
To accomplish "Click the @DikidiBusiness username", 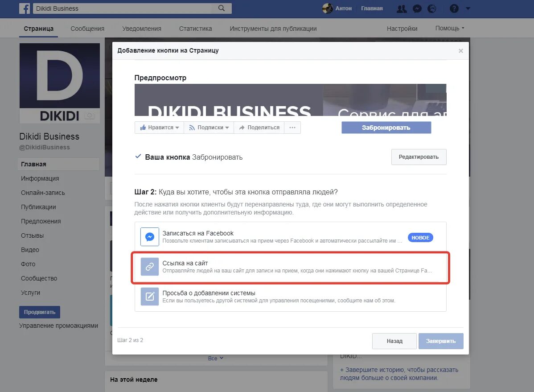I will [x=45, y=147].
